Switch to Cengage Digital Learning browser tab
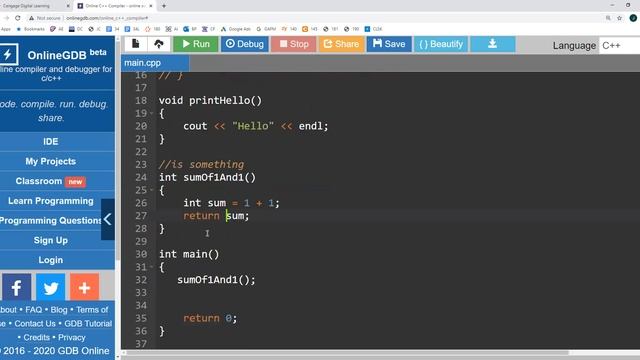This screenshot has height=360, width=640. [x=27, y=6]
